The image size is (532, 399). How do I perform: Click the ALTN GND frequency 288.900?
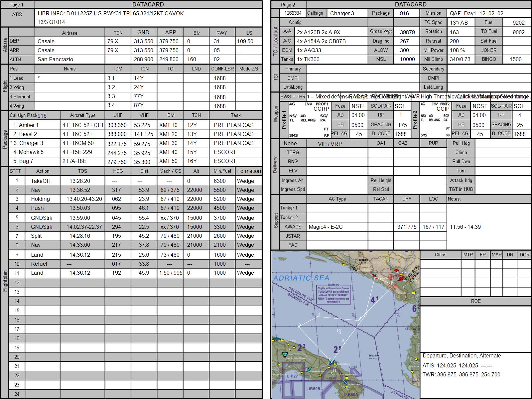[x=143, y=59]
